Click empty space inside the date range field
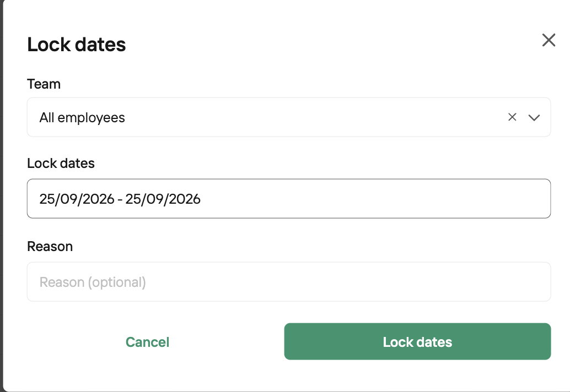This screenshot has height=392, width=570. [x=374, y=199]
